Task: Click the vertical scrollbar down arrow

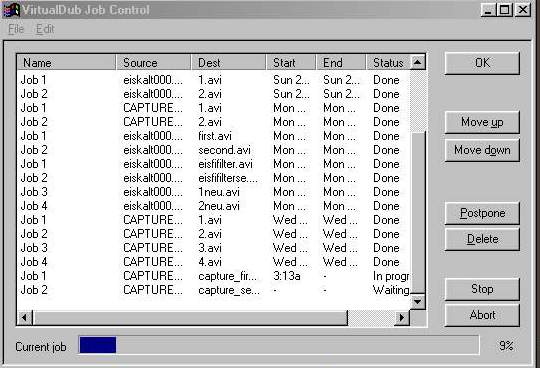Action: pos(417,302)
